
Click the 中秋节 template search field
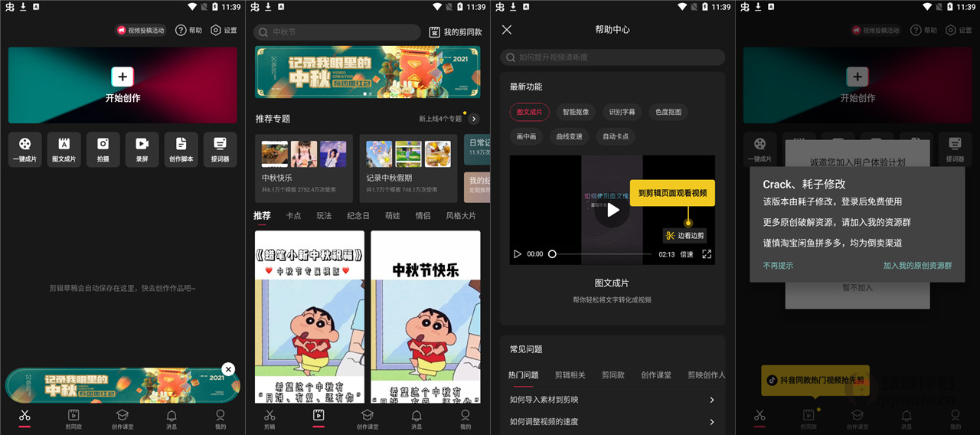[x=338, y=32]
